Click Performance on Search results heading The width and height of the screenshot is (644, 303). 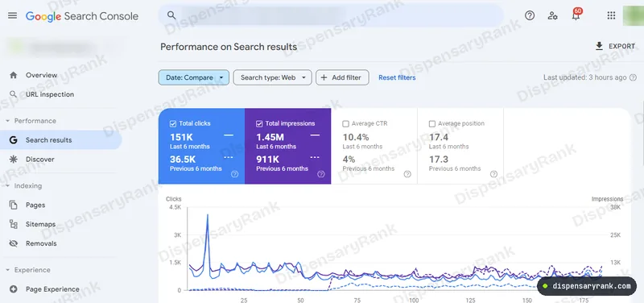229,47
